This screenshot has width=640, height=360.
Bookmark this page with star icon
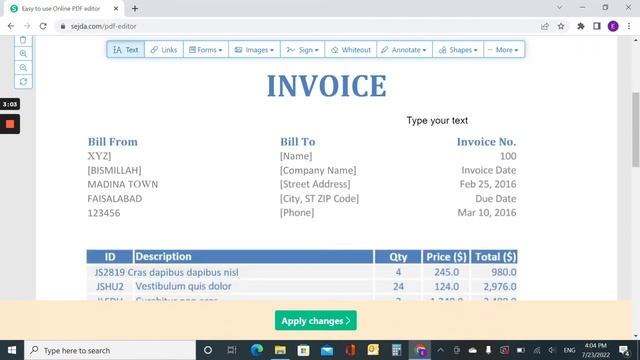tap(561, 26)
